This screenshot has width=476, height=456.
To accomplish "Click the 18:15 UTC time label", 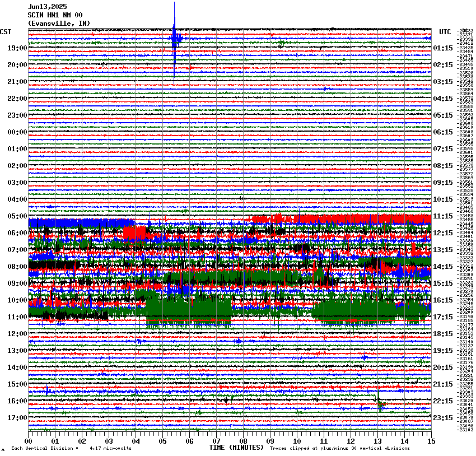I will 443,334.
